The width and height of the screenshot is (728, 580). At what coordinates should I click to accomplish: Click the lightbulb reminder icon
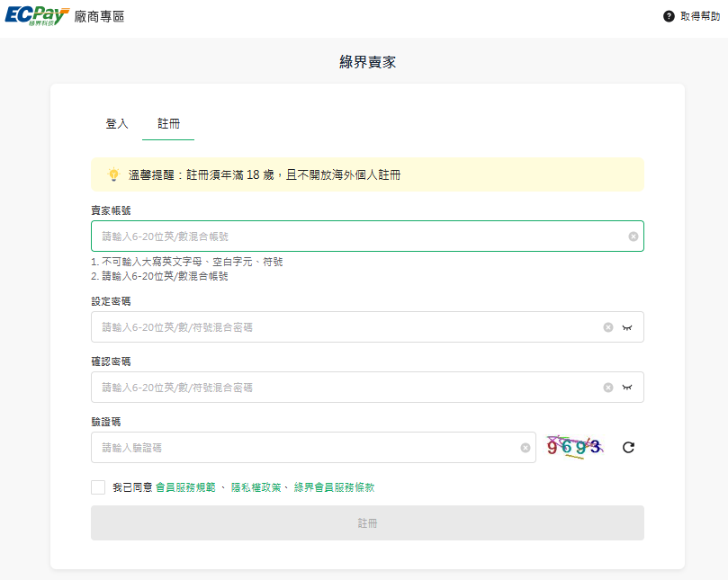point(113,174)
